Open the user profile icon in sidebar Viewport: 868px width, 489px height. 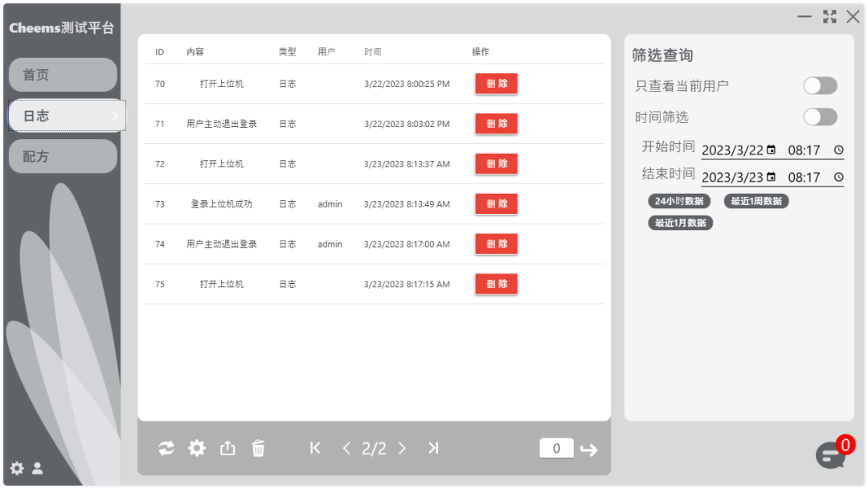tap(38, 468)
